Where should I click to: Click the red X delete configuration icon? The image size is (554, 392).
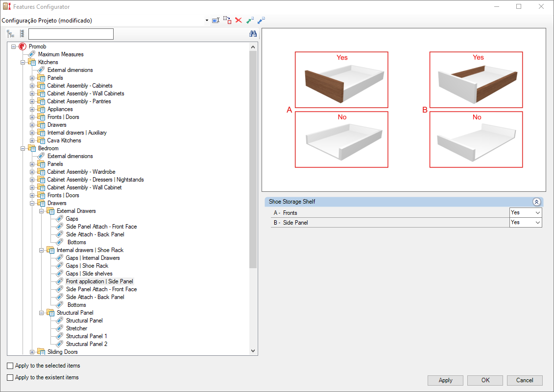(239, 21)
